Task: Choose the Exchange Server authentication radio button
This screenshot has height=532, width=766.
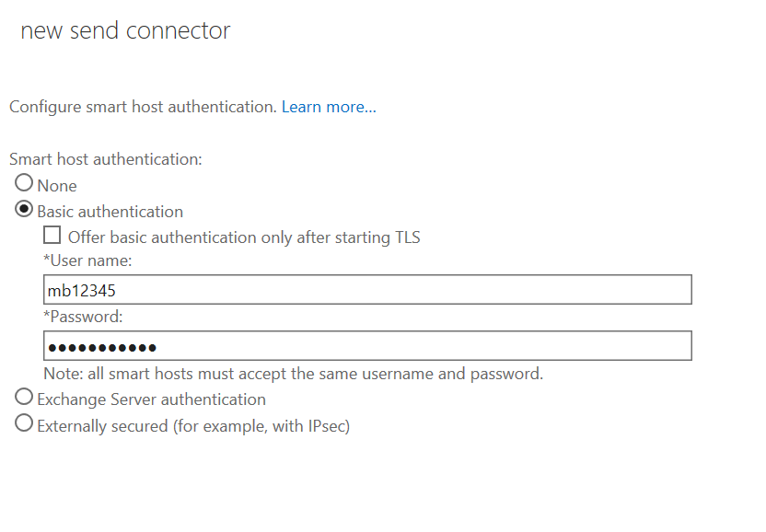Action: 24,397
